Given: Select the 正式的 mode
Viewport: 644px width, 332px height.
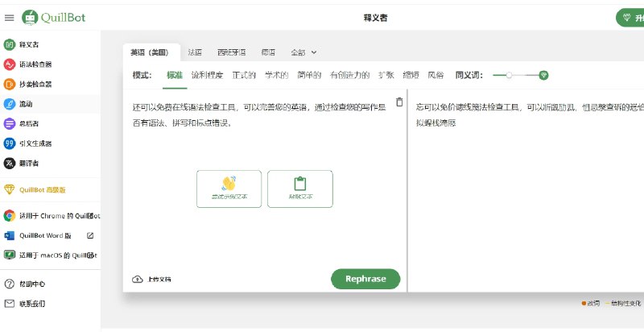Looking at the screenshot, I should [x=244, y=75].
